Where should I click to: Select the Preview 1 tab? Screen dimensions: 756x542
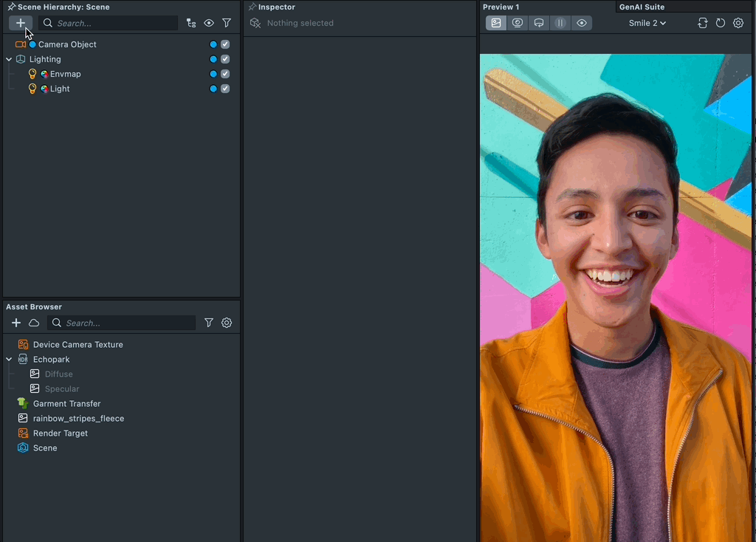(x=501, y=7)
